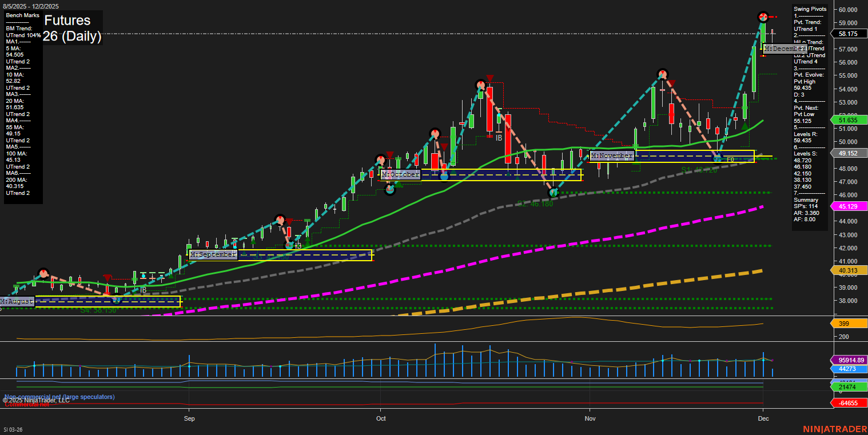Click the late-October swing pivot low circle

(553, 193)
